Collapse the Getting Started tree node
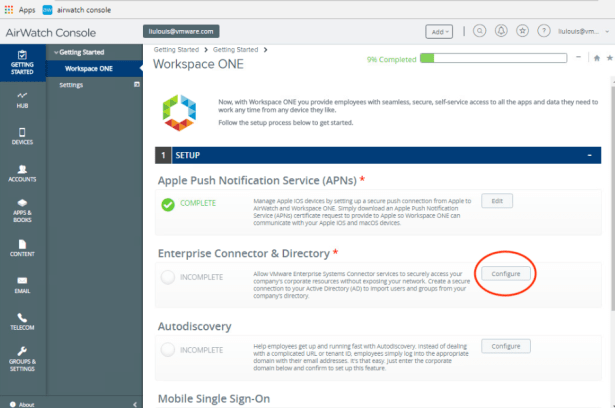 pyautogui.click(x=57, y=52)
